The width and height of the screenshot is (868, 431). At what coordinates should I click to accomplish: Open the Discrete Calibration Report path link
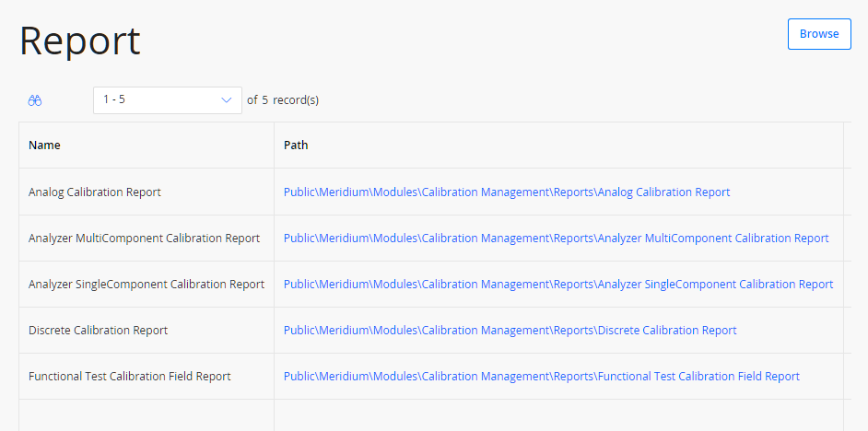coord(510,331)
